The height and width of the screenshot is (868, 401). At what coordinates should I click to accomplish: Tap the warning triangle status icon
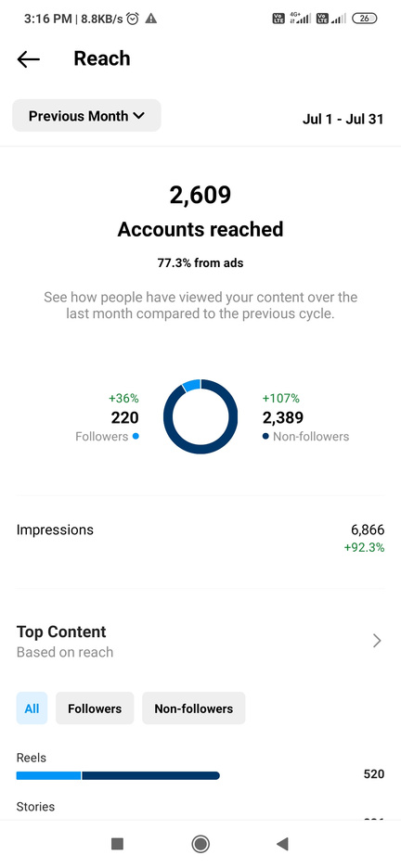tap(150, 19)
